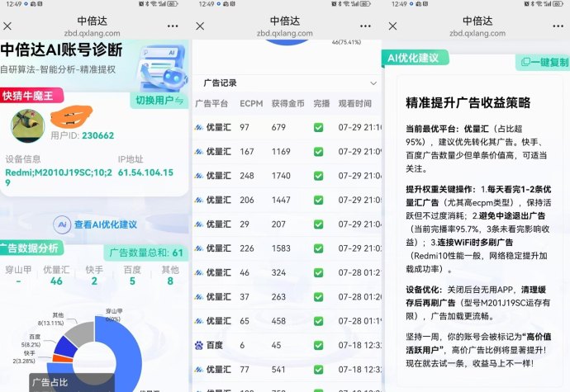Tap 完播 checkbox in 百度 row
This screenshot has height=392, width=570.
(x=318, y=345)
